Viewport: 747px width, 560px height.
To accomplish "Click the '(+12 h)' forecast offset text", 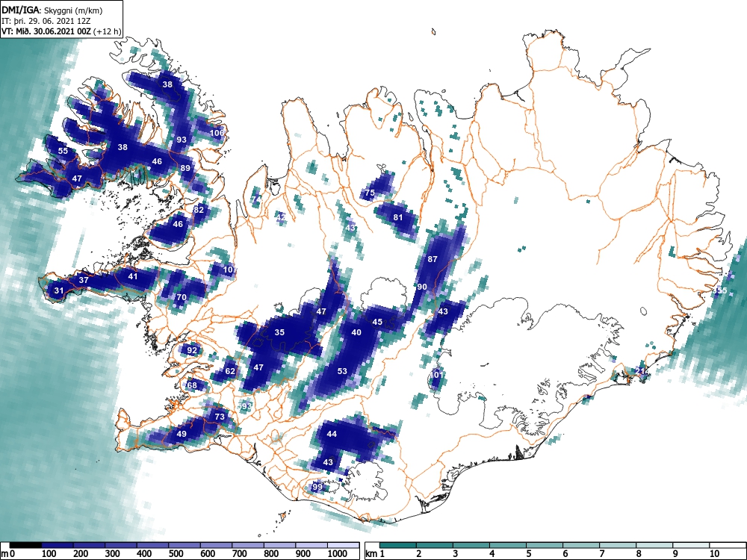I will [x=108, y=31].
